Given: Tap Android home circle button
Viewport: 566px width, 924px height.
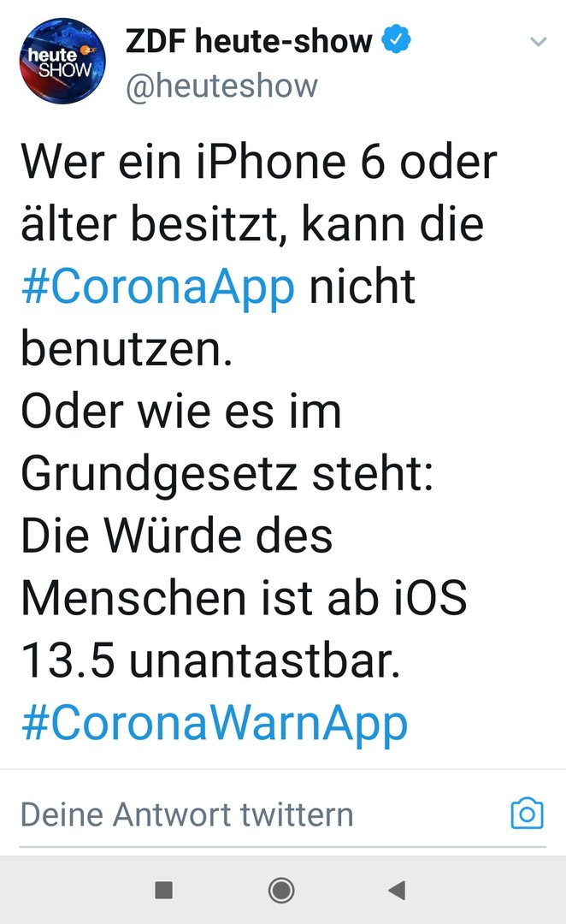Looking at the screenshot, I should tap(281, 890).
